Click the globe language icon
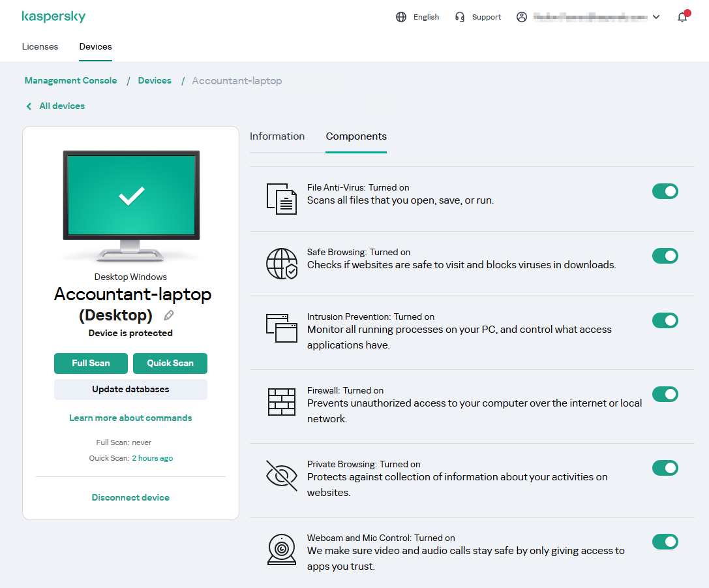Screen dimensions: 709x588 (x=401, y=17)
